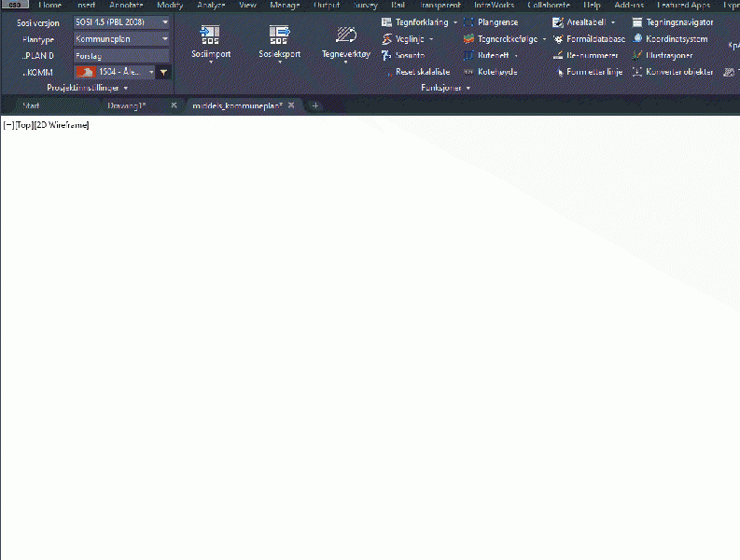Image resolution: width=740 pixels, height=560 pixels.
Task: Open the Plantype Kommuneplan dropdown
Action: tap(121, 38)
